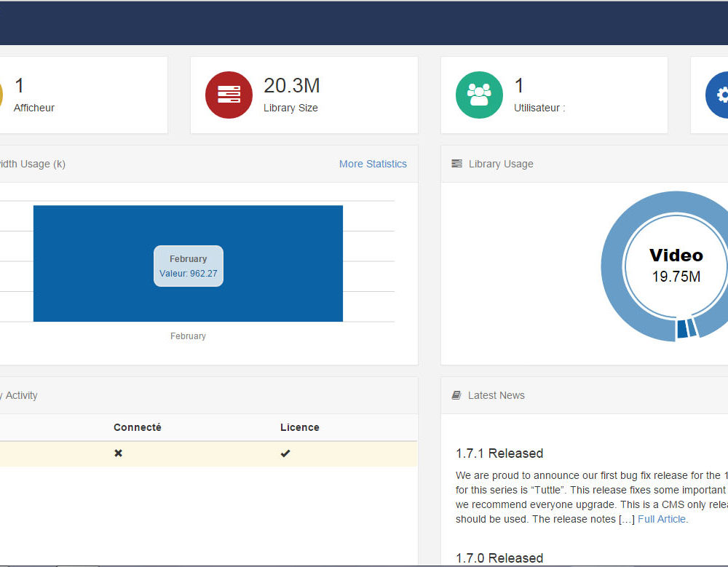Click the cross icon under Connecté
The image size is (728, 567).
[118, 453]
